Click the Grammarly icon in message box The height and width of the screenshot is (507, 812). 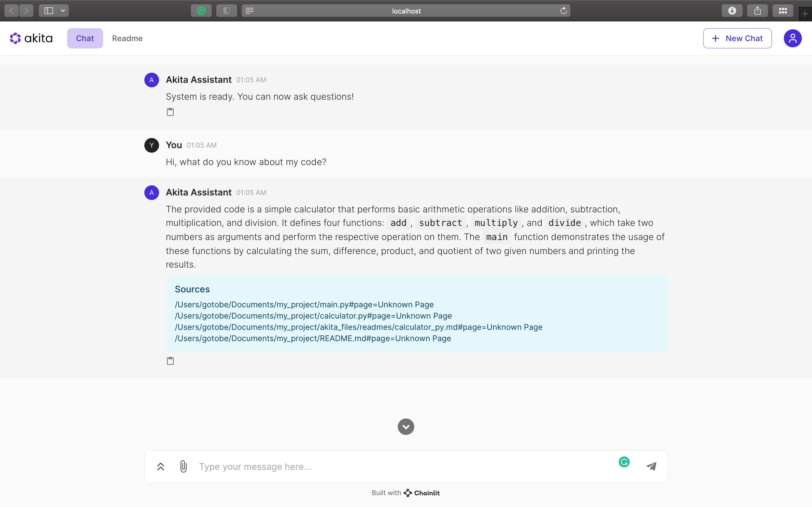[x=624, y=462]
